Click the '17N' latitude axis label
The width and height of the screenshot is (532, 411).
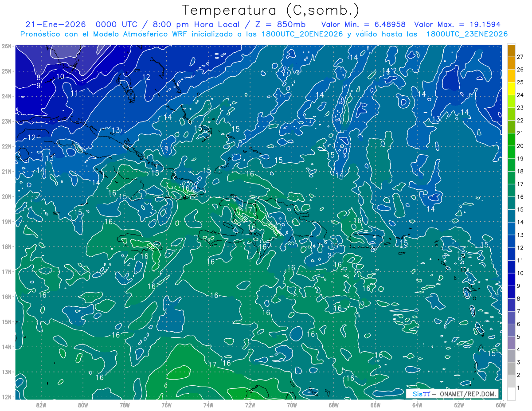6,271
